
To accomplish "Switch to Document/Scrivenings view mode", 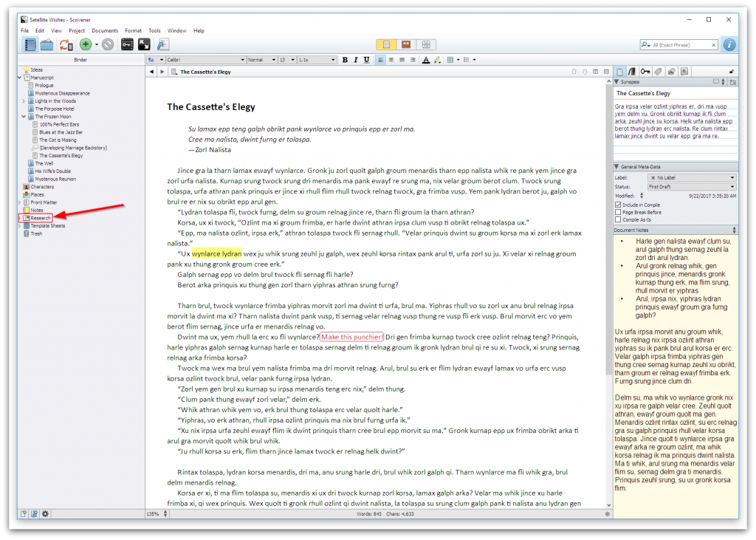I will (x=386, y=44).
